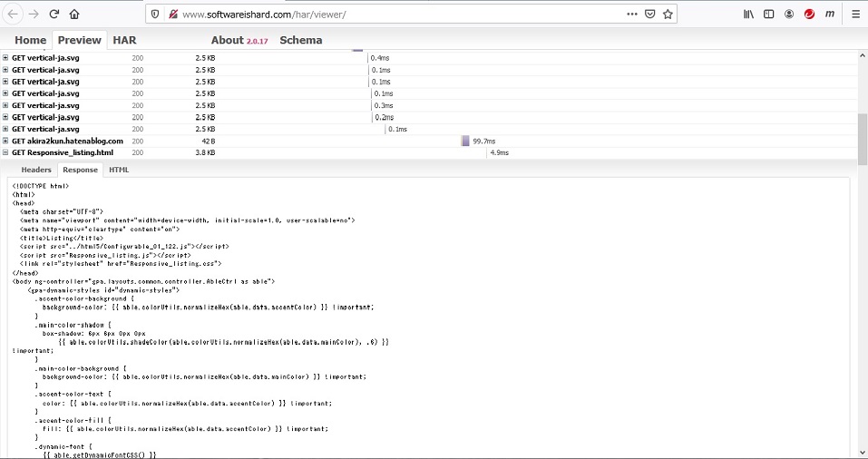Screen dimensions: 868x459
Task: Open the About tab
Action: click(x=227, y=40)
